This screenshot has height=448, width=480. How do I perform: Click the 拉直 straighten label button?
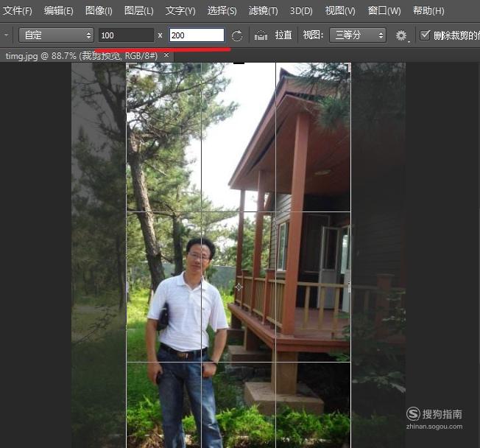click(283, 35)
